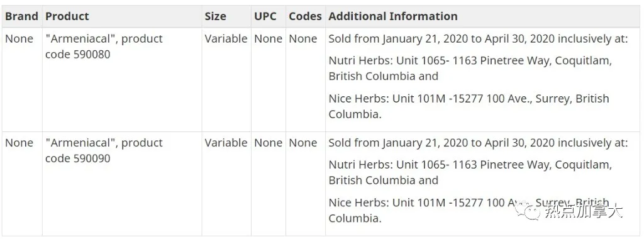
Task: Click the second row's Brand None cell
Action: (22, 184)
